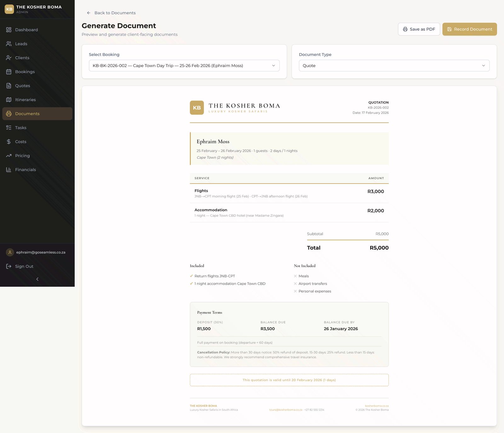Collapse the sidebar with chevron arrow
The image size is (504, 433).
pyautogui.click(x=37, y=279)
